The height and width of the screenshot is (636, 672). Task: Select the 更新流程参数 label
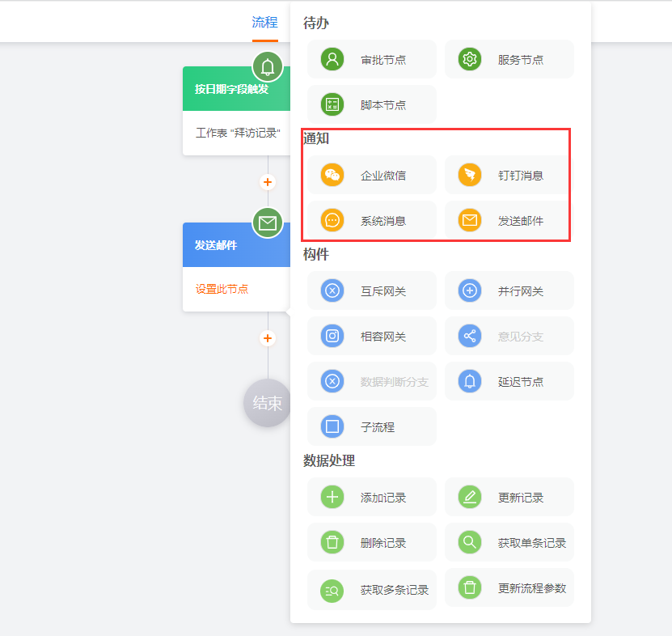pyautogui.click(x=532, y=588)
